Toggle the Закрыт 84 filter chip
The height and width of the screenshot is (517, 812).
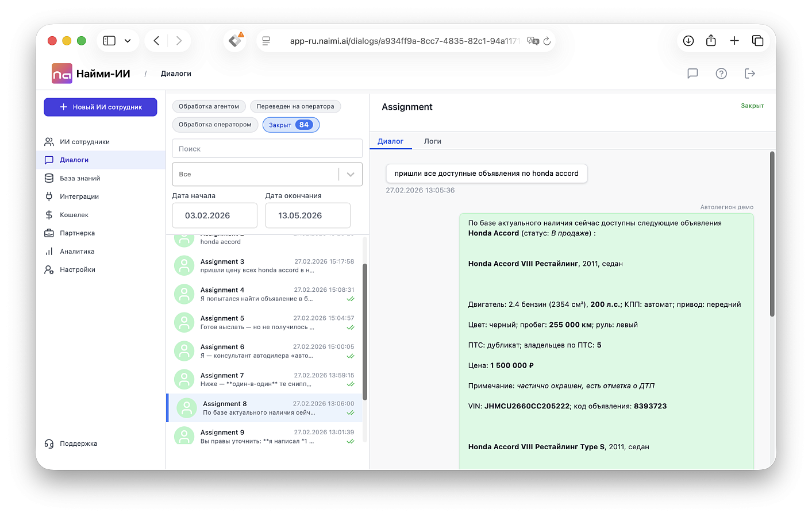tap(291, 125)
